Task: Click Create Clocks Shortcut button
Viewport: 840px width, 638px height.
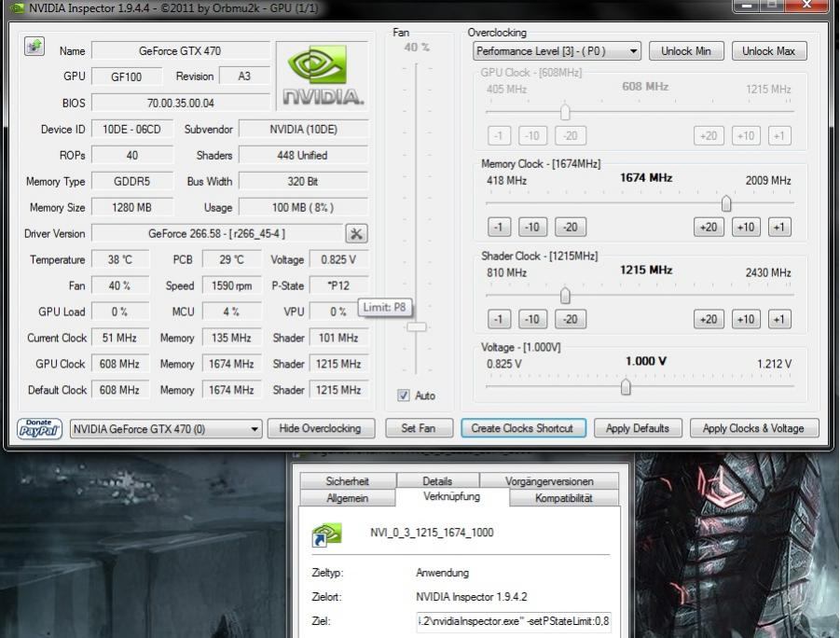Action: (522, 428)
